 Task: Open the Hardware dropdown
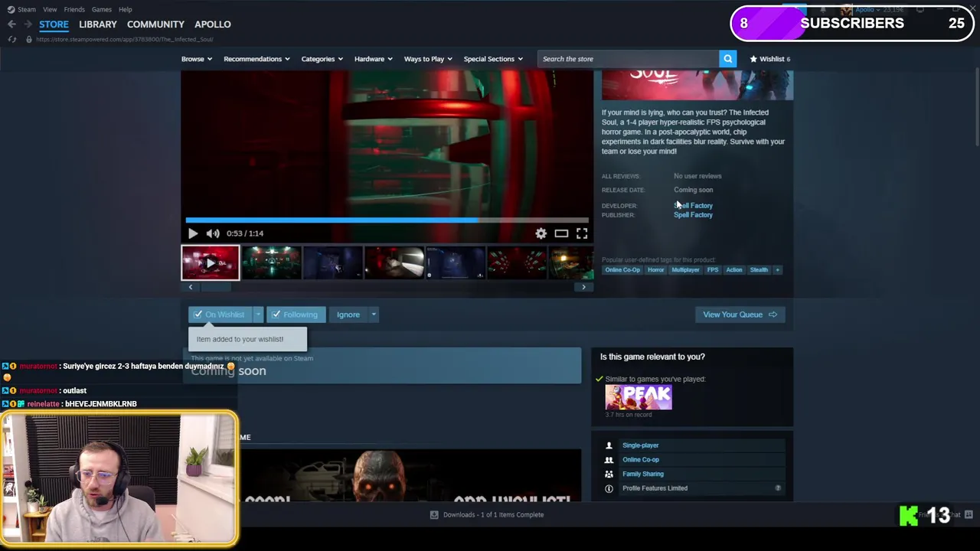(x=373, y=59)
